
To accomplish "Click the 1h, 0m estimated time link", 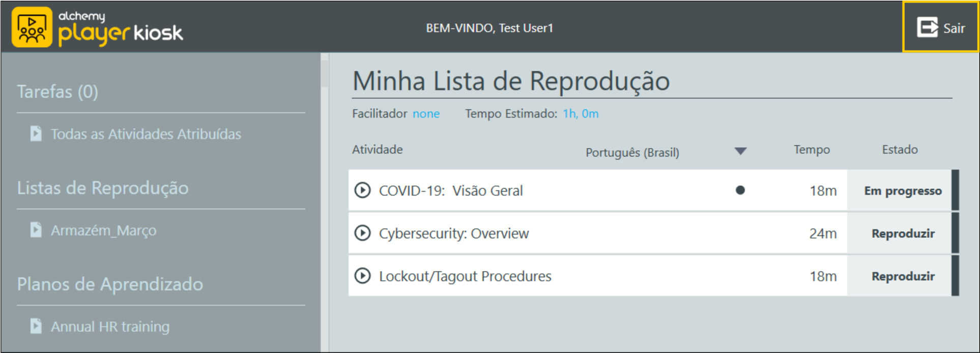I will coord(580,114).
